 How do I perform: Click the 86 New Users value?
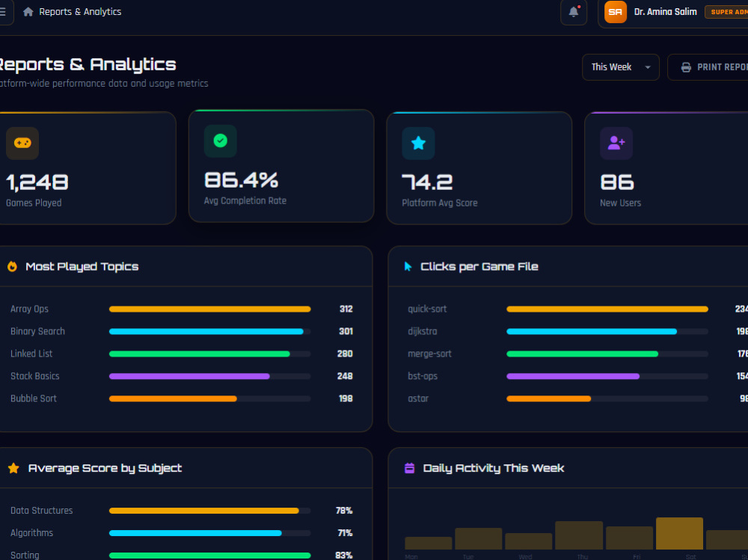[617, 182]
